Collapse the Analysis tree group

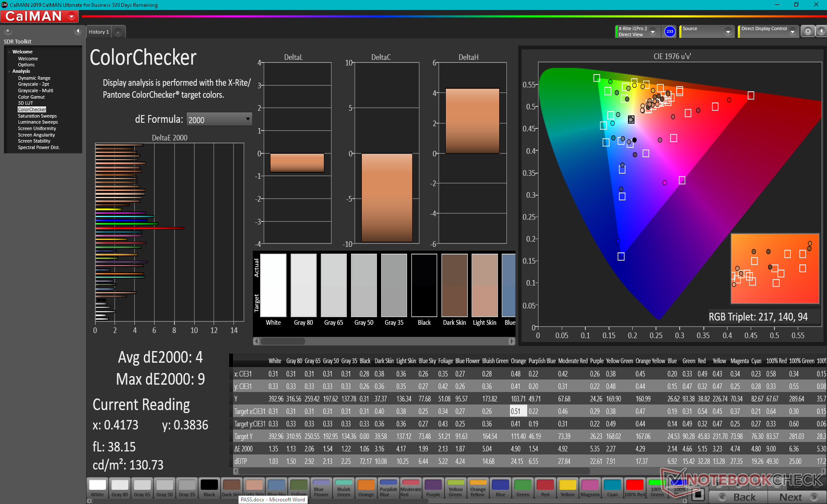click(9, 71)
